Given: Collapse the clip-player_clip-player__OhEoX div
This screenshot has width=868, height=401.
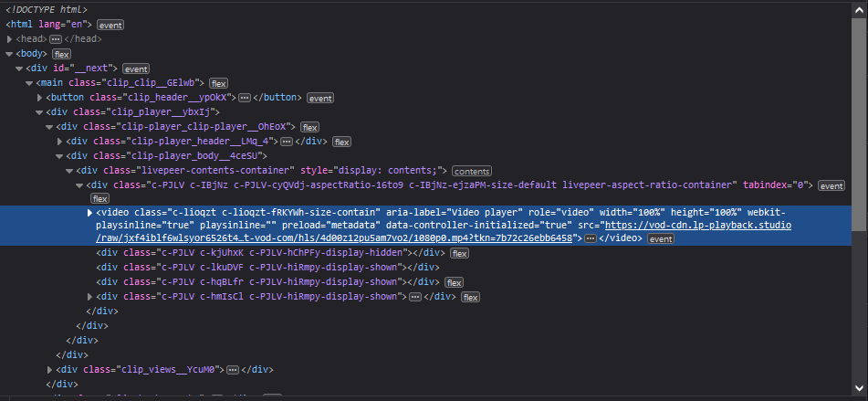Looking at the screenshot, I should click(x=49, y=127).
